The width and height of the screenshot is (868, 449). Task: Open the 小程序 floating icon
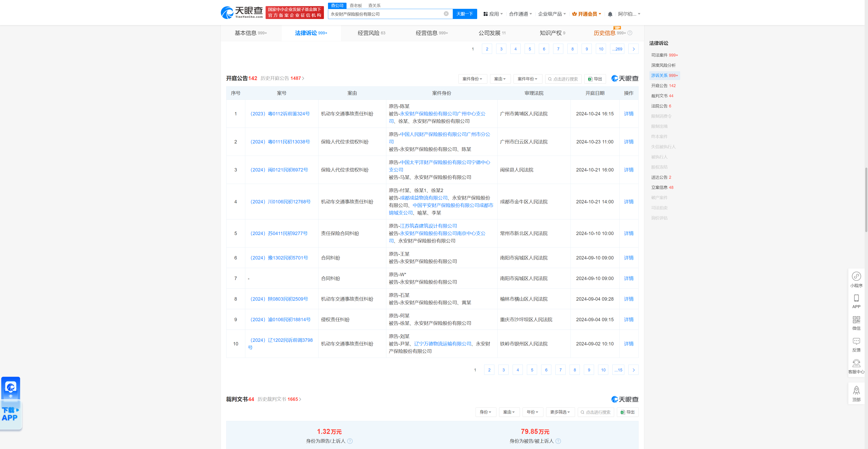856,280
